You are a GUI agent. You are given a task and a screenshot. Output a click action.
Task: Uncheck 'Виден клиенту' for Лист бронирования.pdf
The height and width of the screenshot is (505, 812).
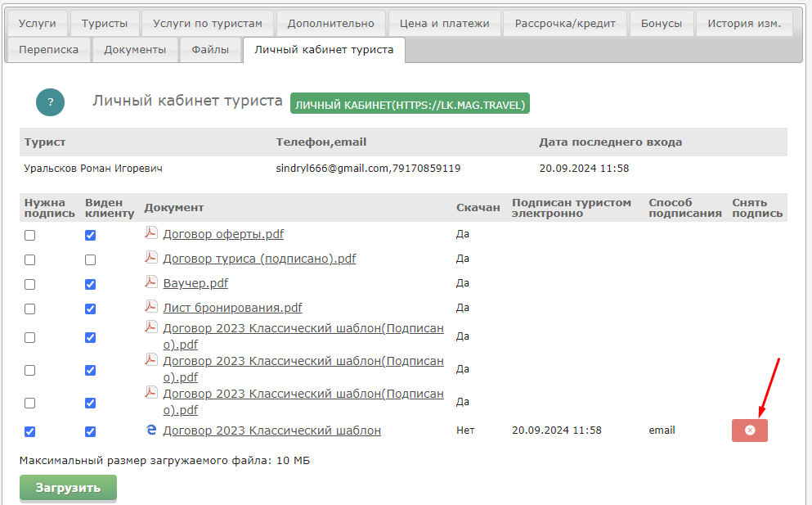(90, 309)
